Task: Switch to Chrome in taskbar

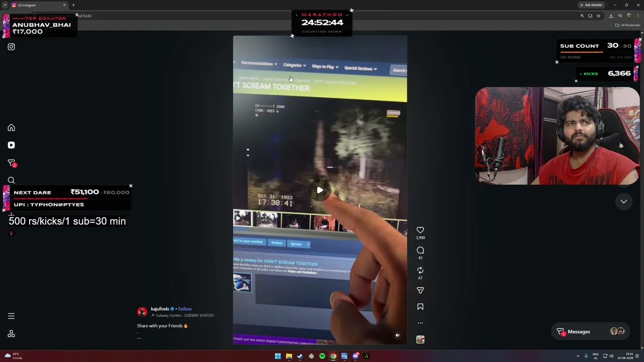Action: click(333, 356)
